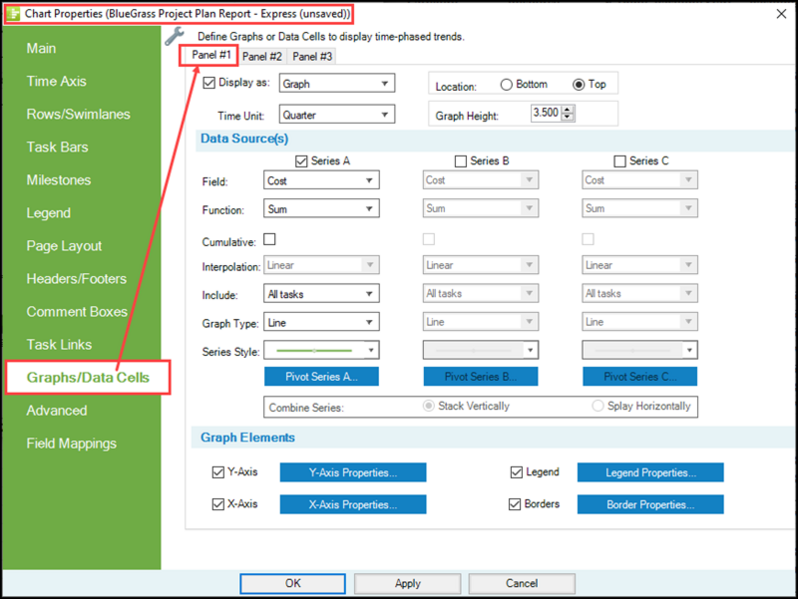Decrease Graph Height with down arrow
The image size is (798, 599).
coord(568,117)
